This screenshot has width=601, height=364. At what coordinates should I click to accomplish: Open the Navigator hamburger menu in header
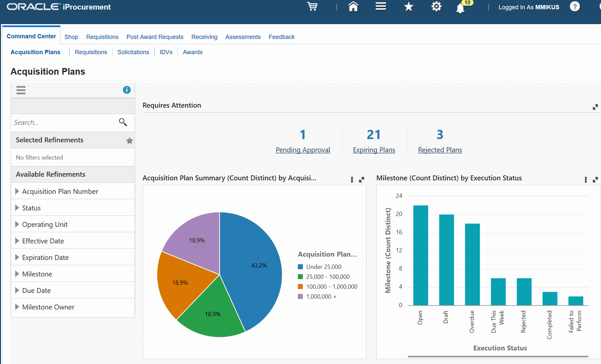[x=381, y=7]
